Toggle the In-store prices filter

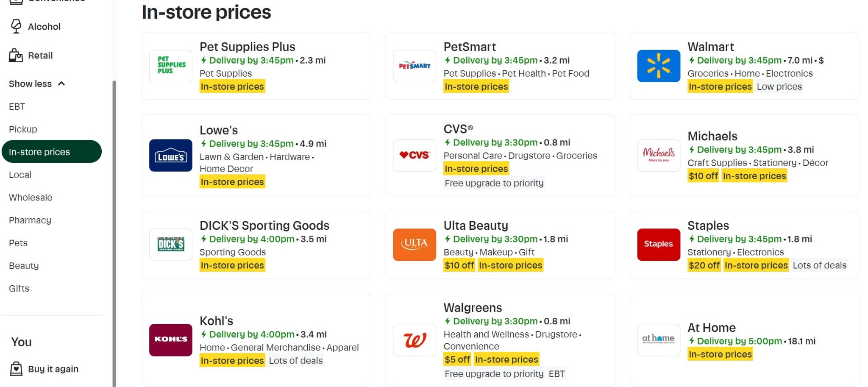[x=52, y=152]
